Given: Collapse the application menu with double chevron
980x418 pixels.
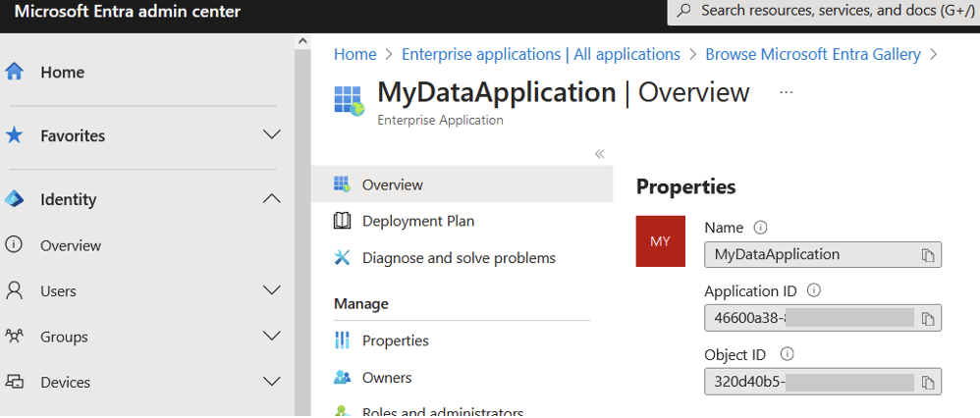Looking at the screenshot, I should tap(599, 154).
